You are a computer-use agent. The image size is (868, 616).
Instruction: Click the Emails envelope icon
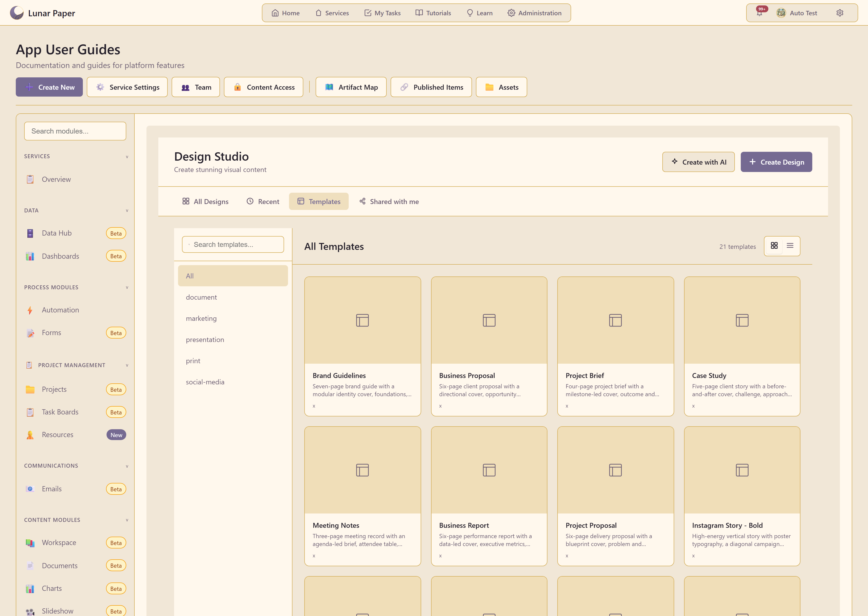tap(30, 489)
